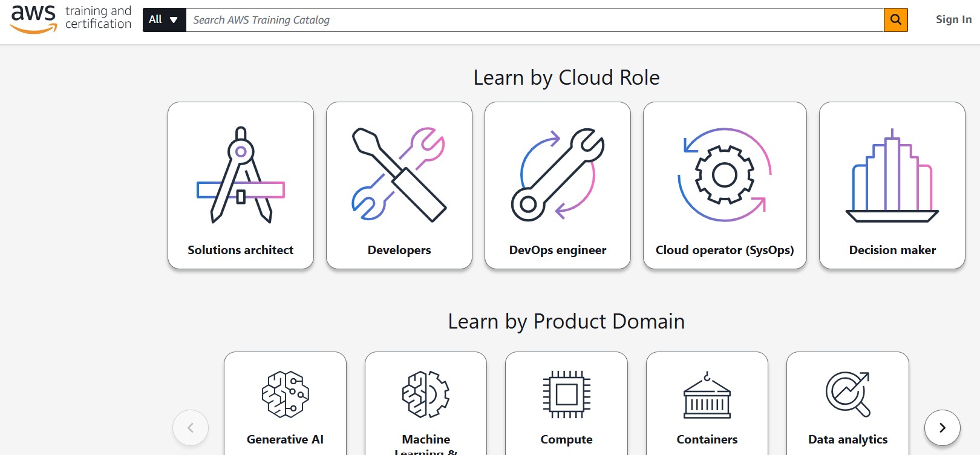Click the orange magnifier search button
This screenshot has width=980, height=455.
[x=896, y=20]
